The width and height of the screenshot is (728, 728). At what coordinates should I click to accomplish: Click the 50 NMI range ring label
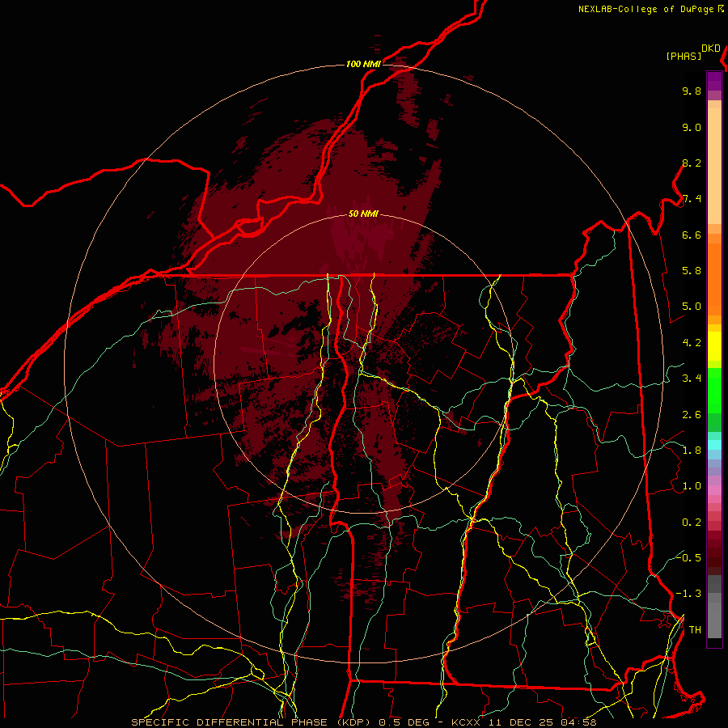pyautogui.click(x=363, y=214)
